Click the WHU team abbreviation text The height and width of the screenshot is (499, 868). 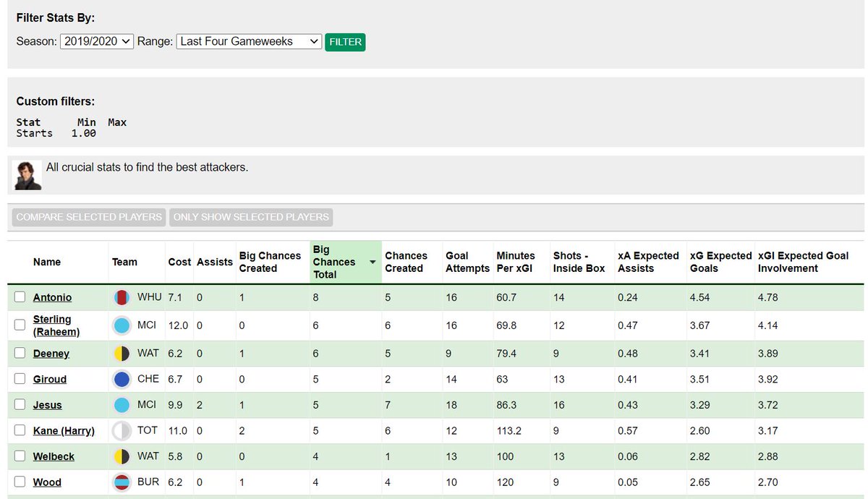coord(150,297)
